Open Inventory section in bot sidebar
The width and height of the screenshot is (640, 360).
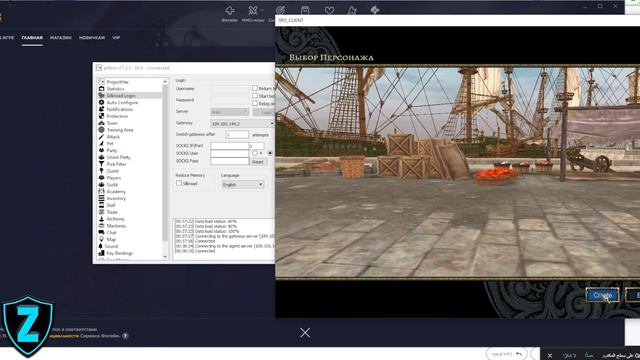[x=116, y=198]
